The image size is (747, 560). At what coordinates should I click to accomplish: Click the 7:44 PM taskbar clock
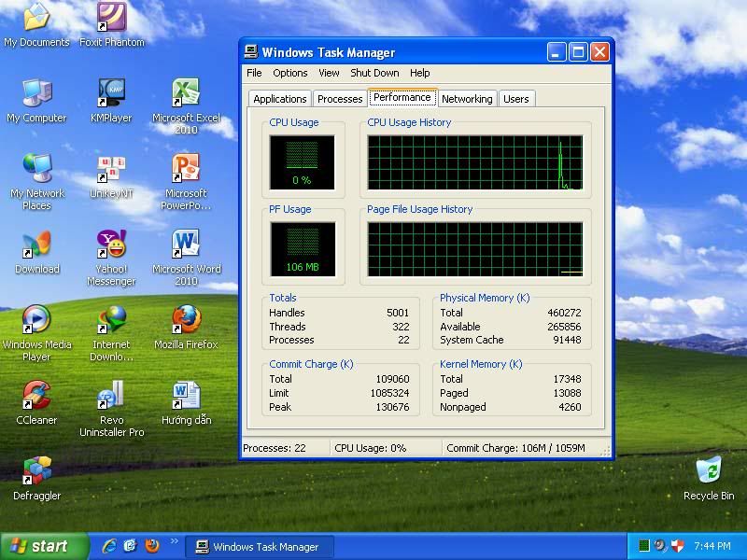712,546
